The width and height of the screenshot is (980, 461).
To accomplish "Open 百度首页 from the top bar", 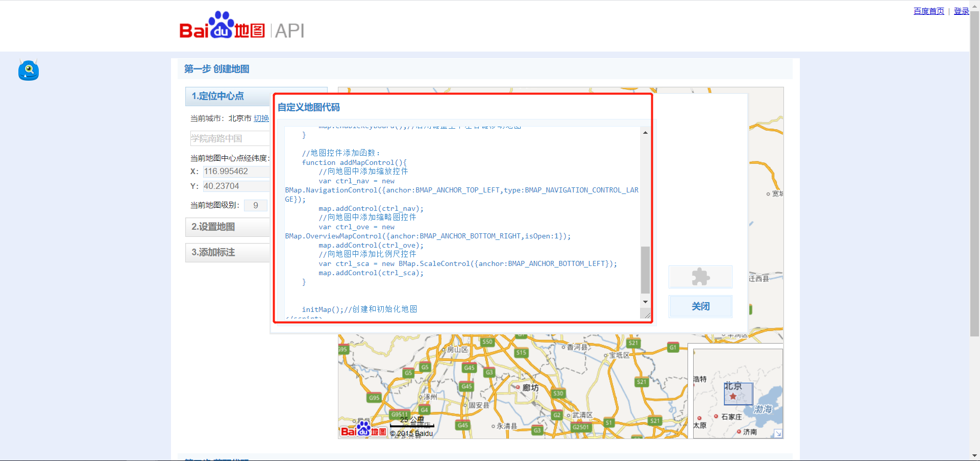I will [928, 11].
